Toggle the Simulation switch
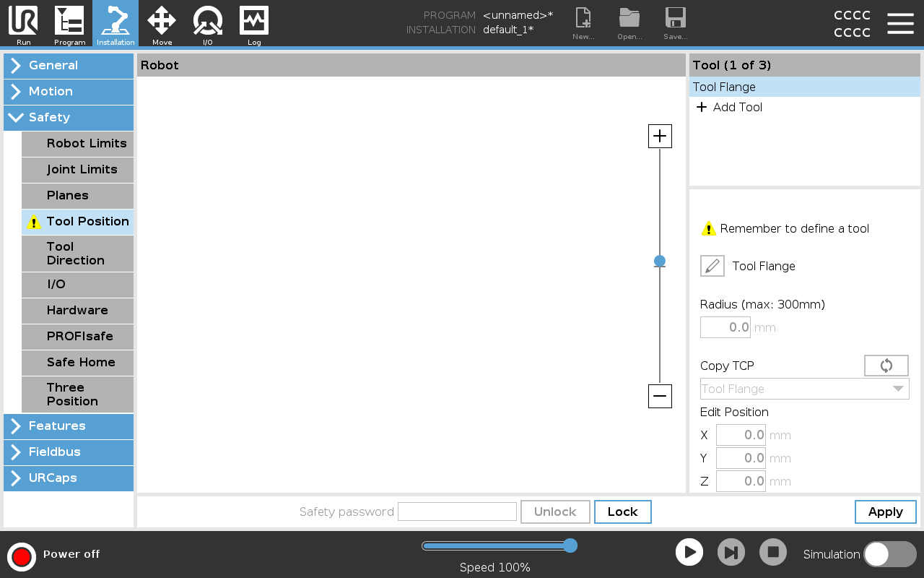The height and width of the screenshot is (578, 924). pos(889,554)
